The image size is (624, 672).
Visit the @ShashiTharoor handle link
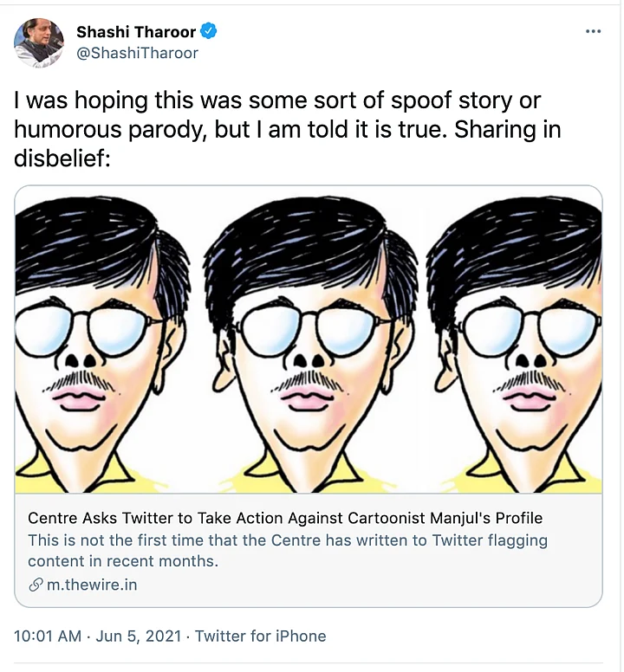(x=137, y=53)
